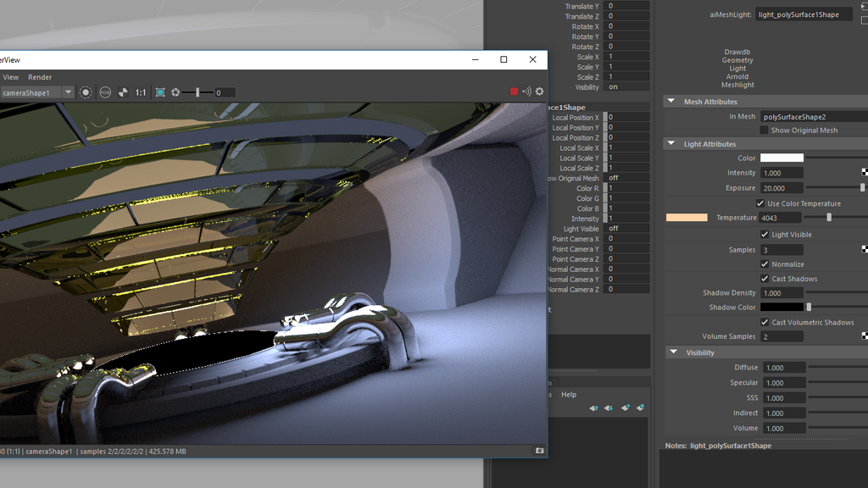Click the white light Color swatch

pyautogui.click(x=782, y=158)
